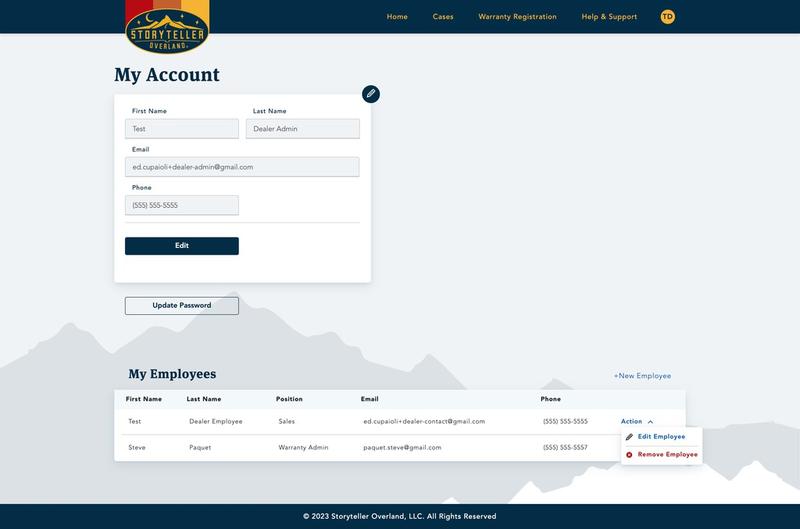Open the Cases page from navigation

click(443, 17)
